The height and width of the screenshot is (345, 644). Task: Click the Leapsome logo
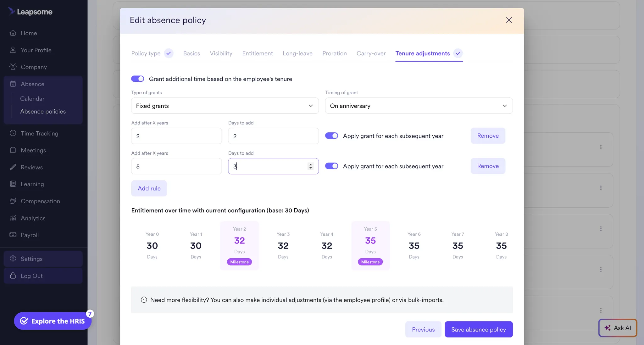[x=30, y=12]
